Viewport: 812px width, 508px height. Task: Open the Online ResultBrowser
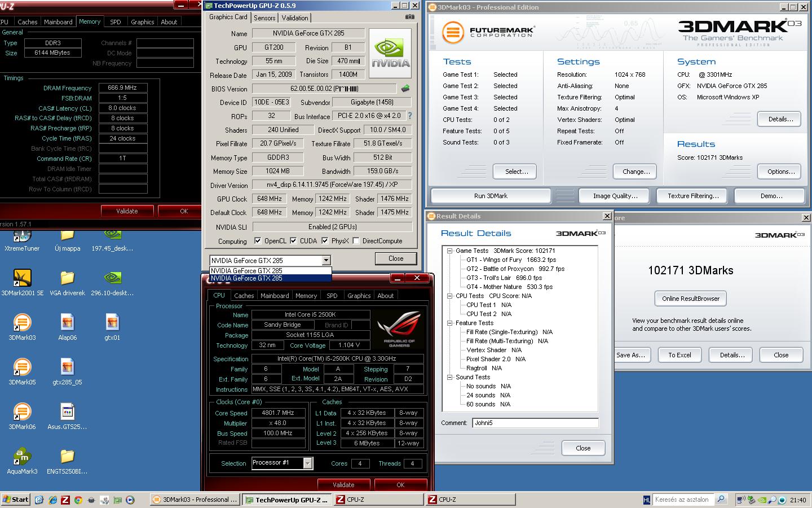click(691, 299)
